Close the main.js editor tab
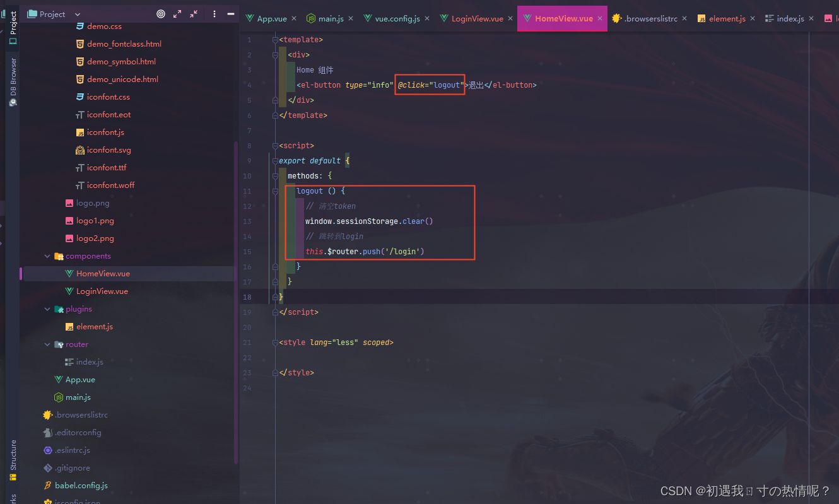 click(351, 19)
